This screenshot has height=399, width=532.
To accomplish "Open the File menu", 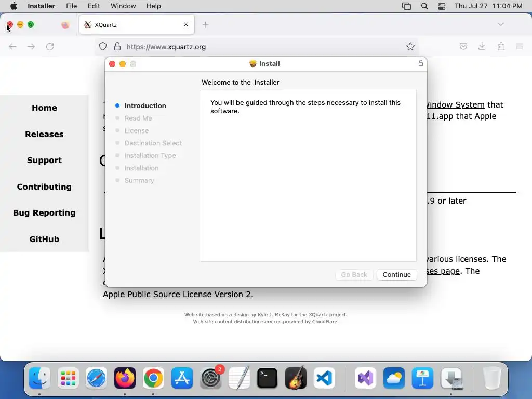I will [x=71, y=6].
